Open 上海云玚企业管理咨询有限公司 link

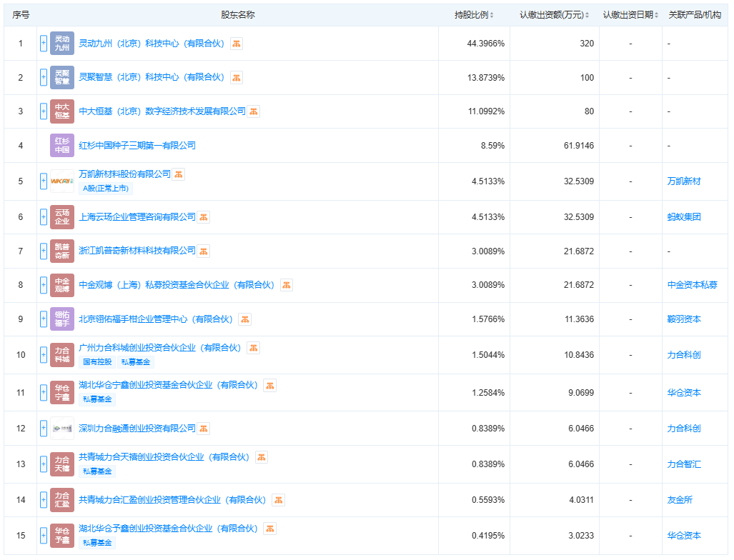(x=137, y=217)
